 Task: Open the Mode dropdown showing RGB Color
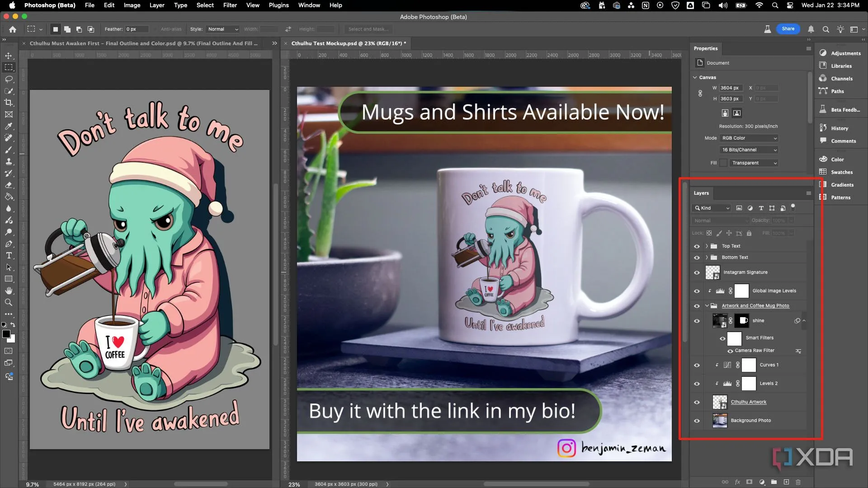click(x=749, y=138)
